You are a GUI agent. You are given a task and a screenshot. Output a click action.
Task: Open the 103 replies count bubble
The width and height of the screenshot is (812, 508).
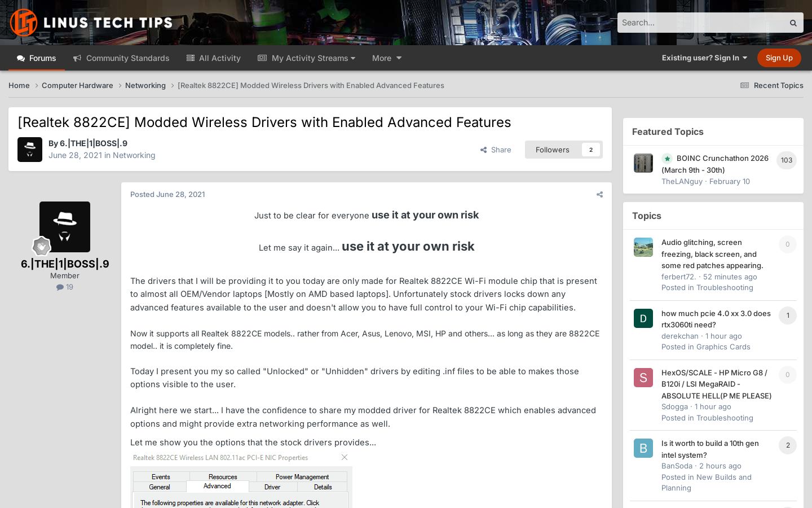(787, 160)
